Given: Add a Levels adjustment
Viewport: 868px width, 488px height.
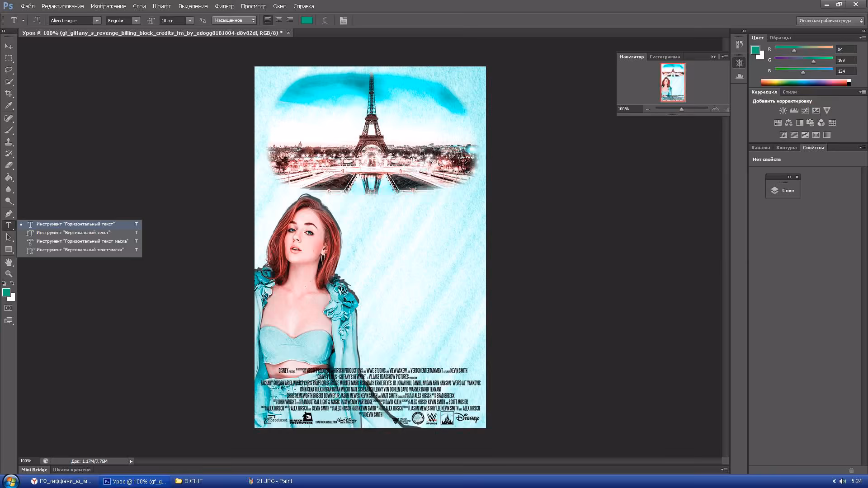Looking at the screenshot, I should (794, 111).
